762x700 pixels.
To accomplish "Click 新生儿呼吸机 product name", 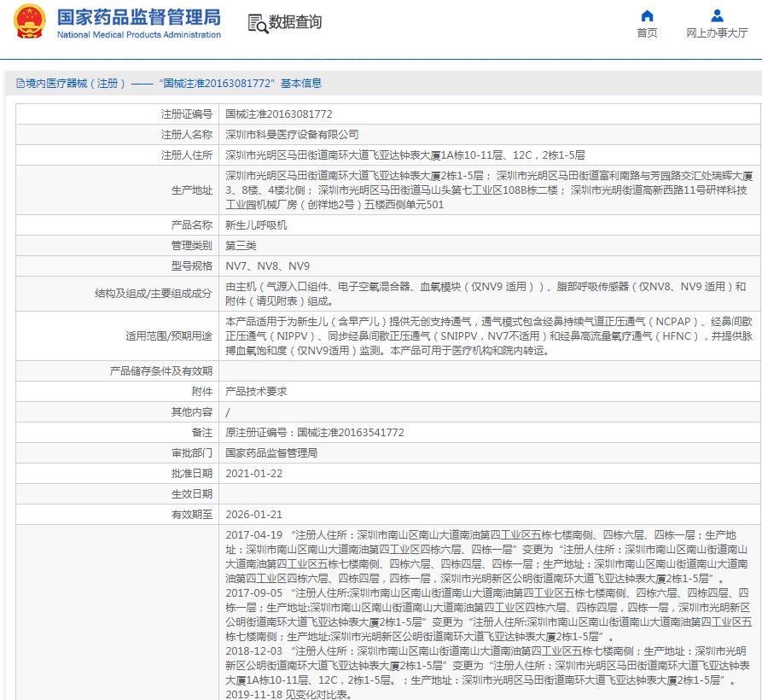I will tap(256, 225).
